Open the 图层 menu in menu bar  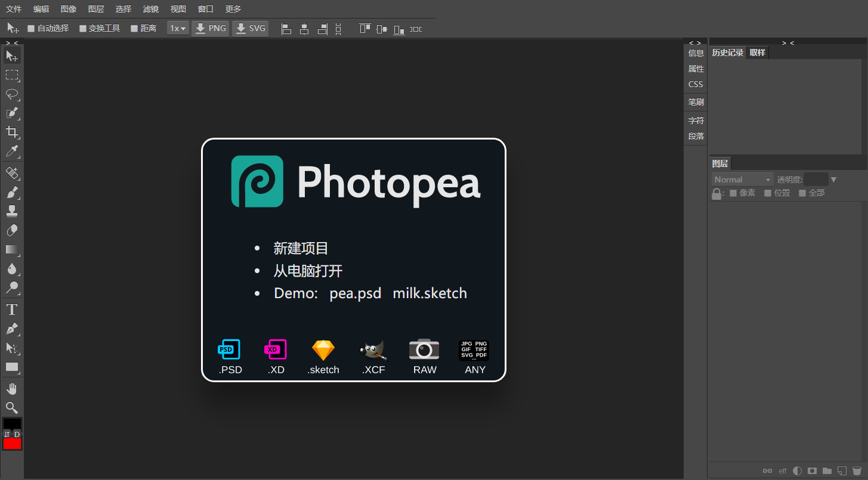96,9
